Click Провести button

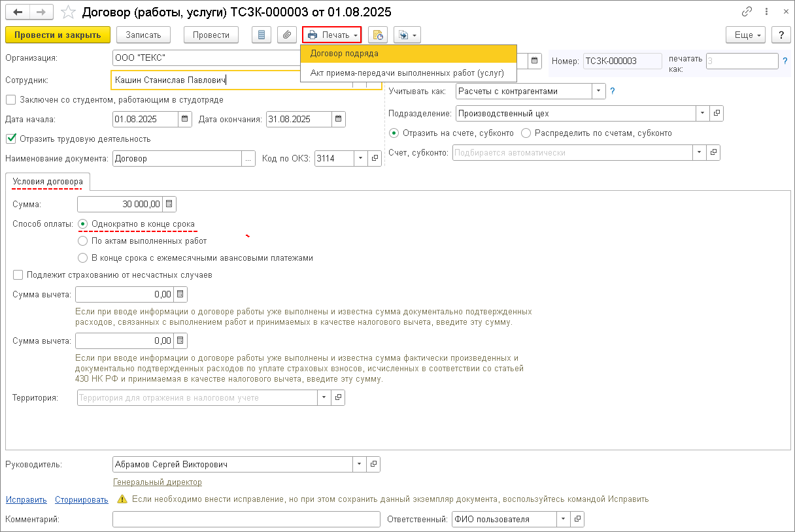(211, 35)
